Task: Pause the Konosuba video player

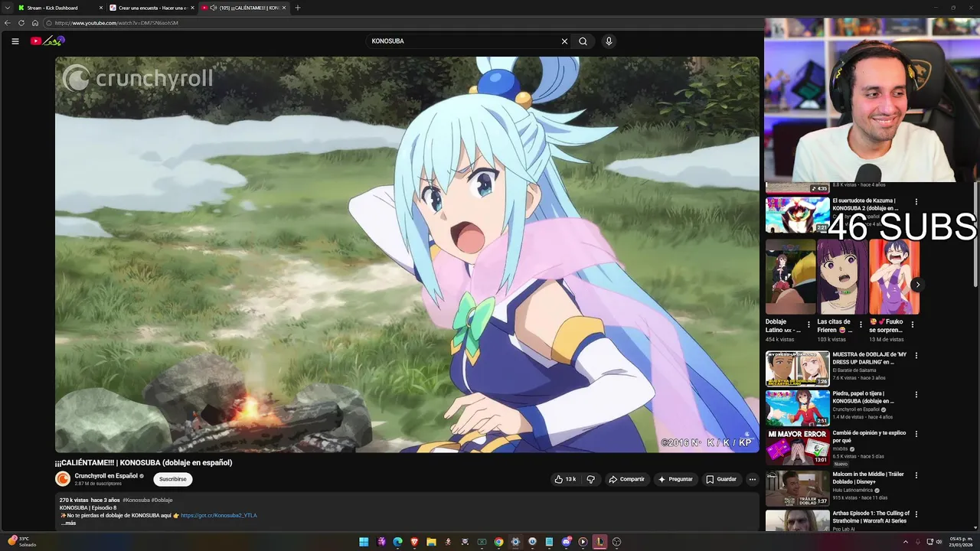Action: 407,254
